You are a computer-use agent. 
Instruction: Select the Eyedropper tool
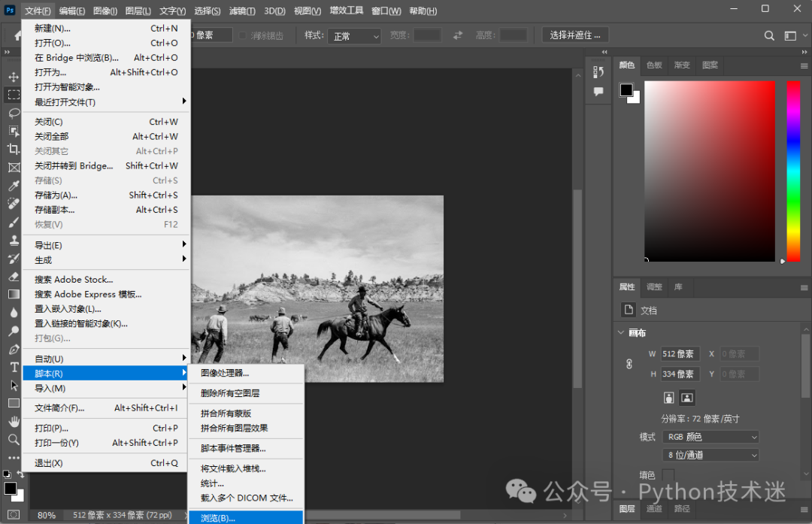14,186
